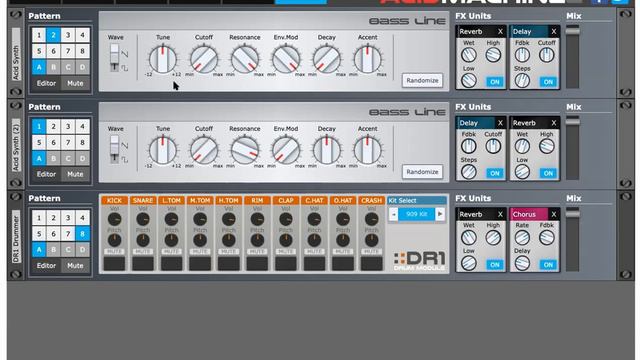Select pattern 3 on Acid Synth
Viewport: 640px width, 360px height.
[x=68, y=35]
